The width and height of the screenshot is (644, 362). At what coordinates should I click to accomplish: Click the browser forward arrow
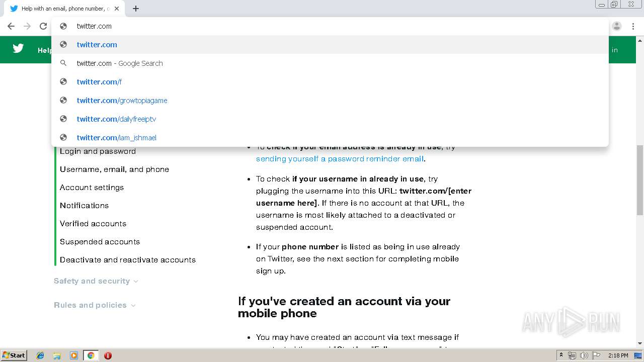pos(27,26)
